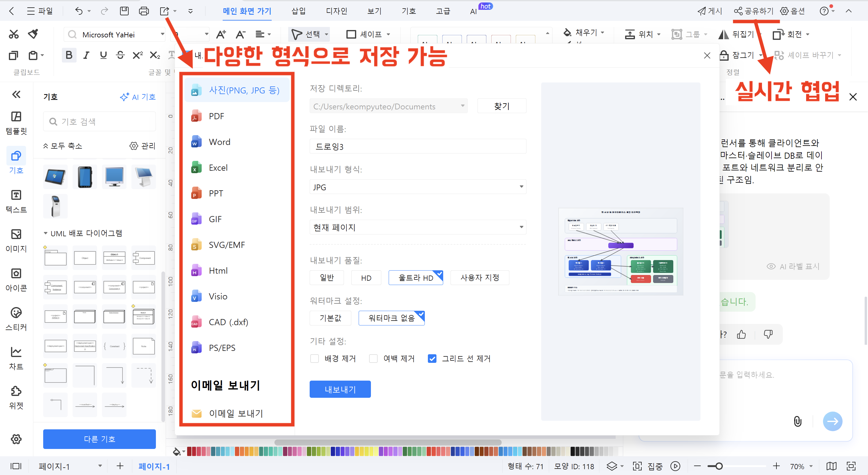Click the cut scissors icon
This screenshot has width=868, height=475.
pos(14,34)
